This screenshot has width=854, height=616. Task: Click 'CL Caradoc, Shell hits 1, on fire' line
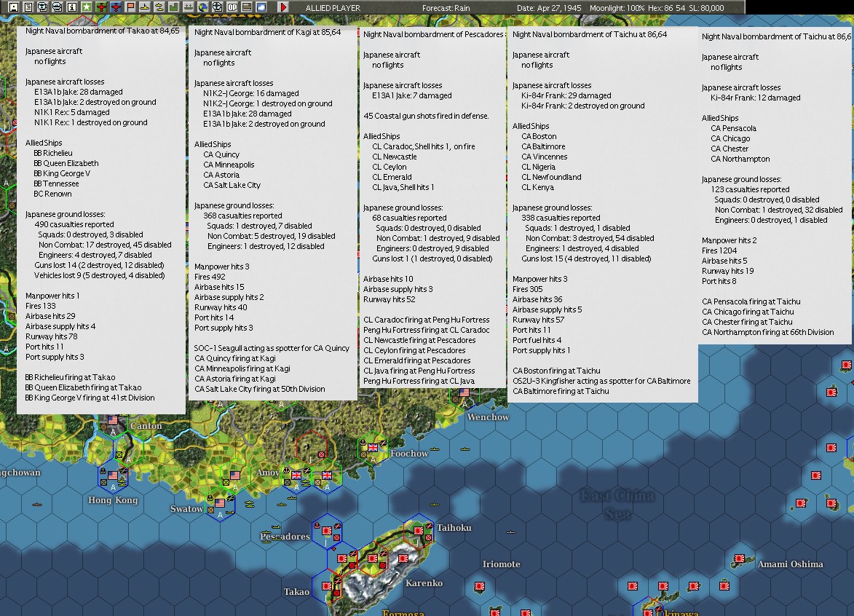tap(424, 146)
